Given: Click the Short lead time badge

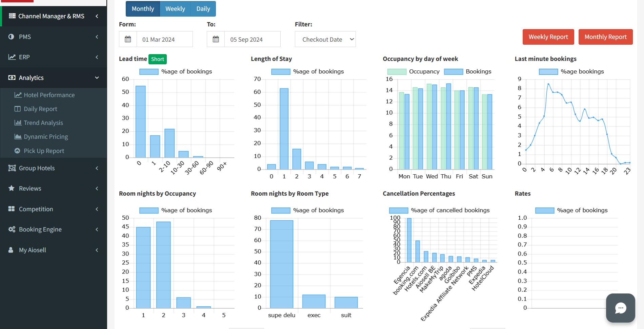Looking at the screenshot, I should click(158, 59).
